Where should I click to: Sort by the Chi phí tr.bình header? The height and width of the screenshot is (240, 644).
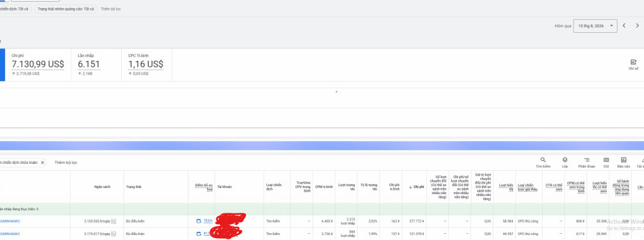394,187
